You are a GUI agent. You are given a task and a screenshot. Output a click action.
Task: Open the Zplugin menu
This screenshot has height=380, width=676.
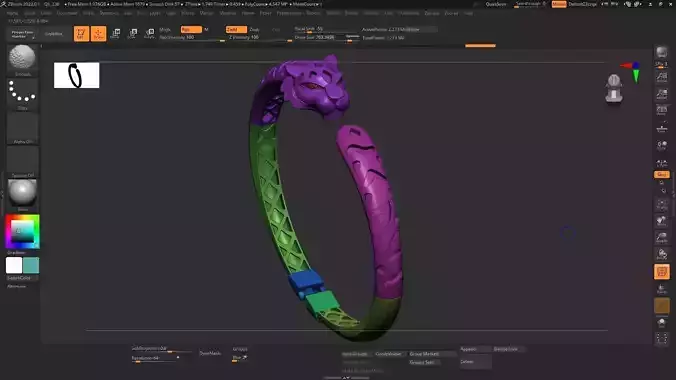click(x=432, y=13)
